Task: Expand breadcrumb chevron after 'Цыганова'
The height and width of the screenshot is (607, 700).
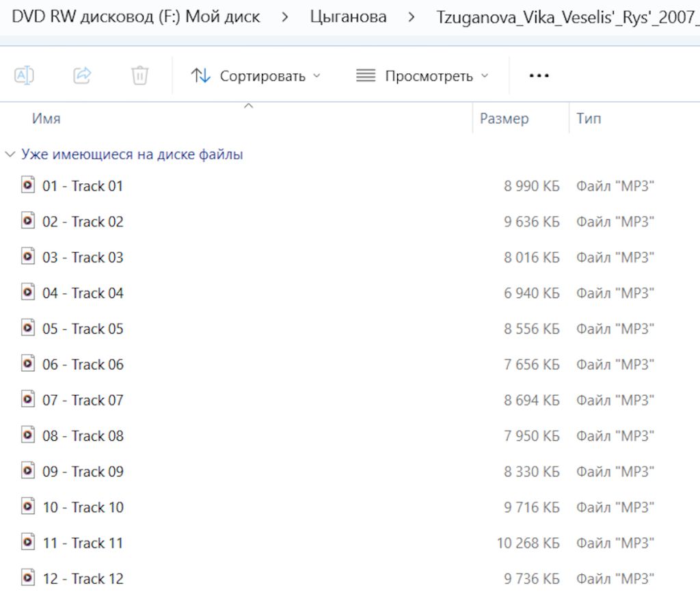Action: pyautogui.click(x=411, y=17)
